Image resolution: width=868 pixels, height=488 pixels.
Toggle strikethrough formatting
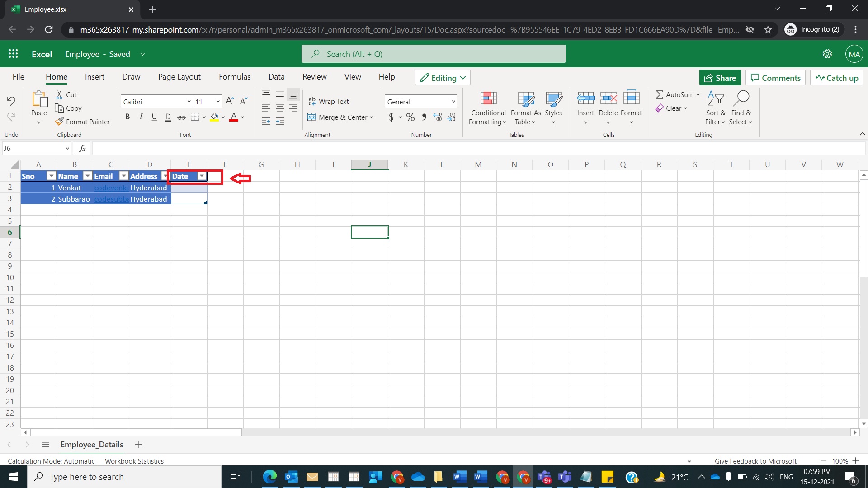point(182,117)
